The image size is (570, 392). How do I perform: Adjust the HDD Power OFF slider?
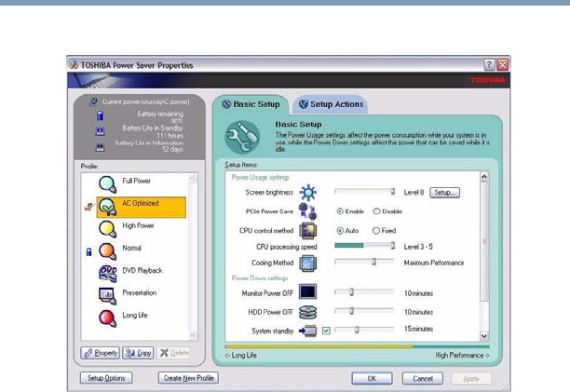pyautogui.click(x=364, y=311)
